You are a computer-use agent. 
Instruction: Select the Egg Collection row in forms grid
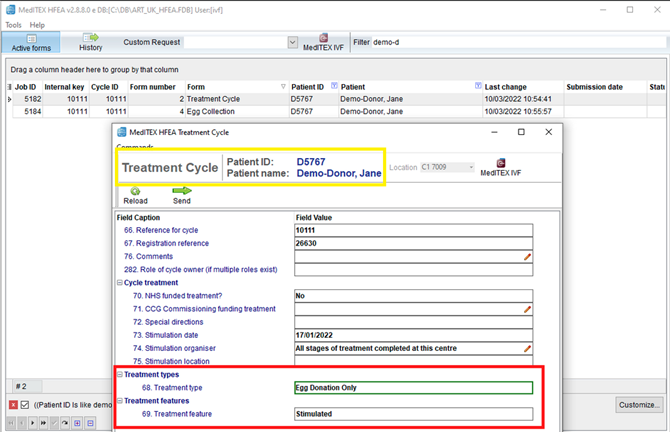338,112
